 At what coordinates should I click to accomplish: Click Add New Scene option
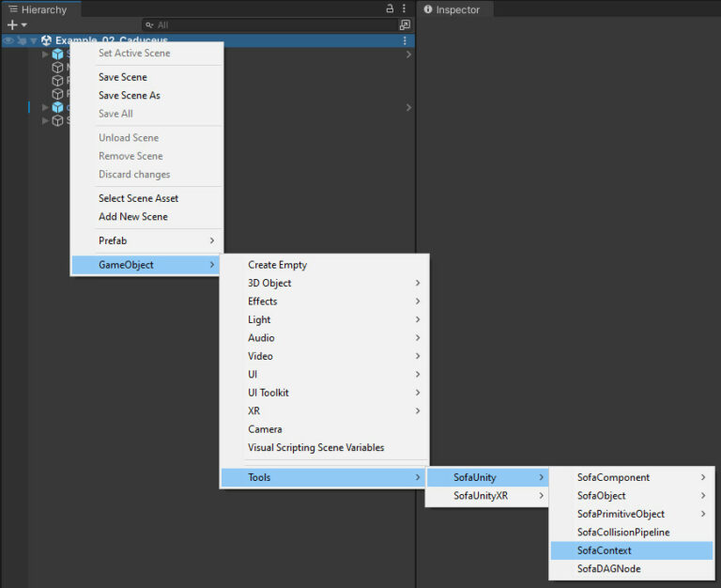133,216
